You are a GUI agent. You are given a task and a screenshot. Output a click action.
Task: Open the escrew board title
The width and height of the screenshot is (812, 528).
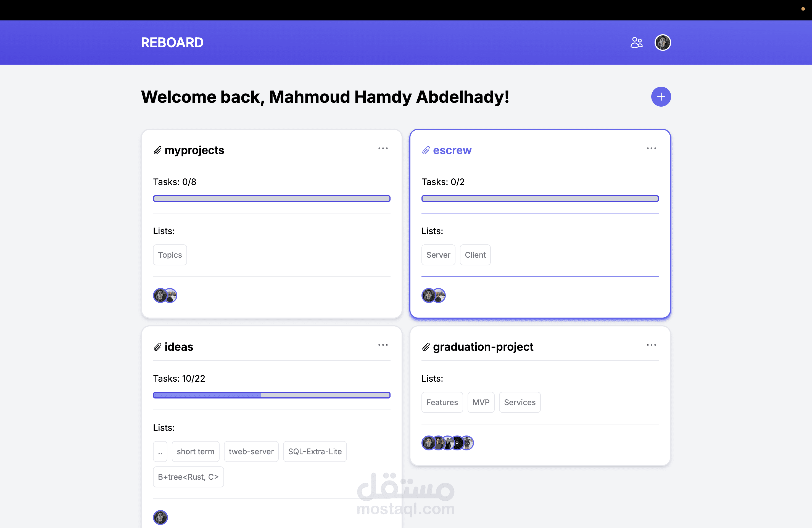[x=452, y=151]
